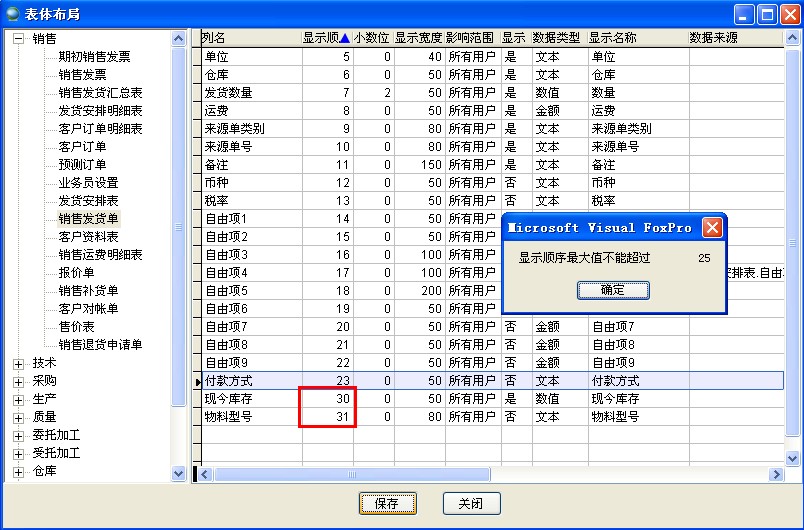Image resolution: width=804 pixels, height=530 pixels.
Task: Collapse the 销售 tree node
Action: coord(18,39)
